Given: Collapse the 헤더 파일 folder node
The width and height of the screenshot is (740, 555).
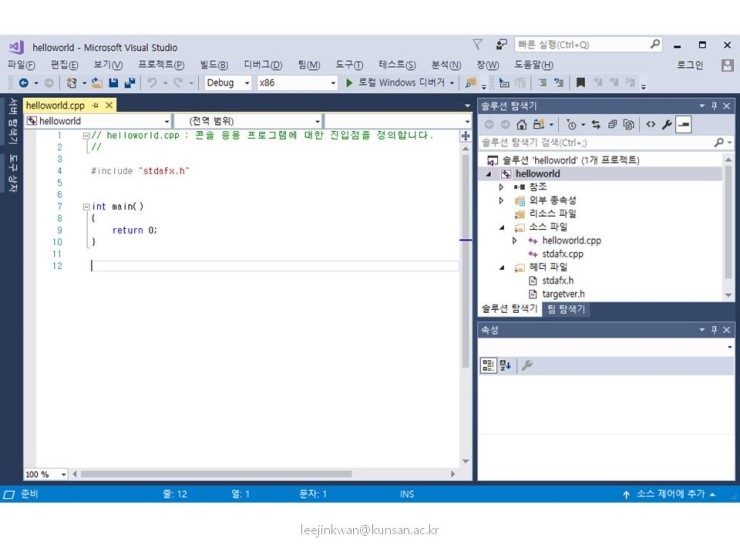Looking at the screenshot, I should tap(502, 268).
